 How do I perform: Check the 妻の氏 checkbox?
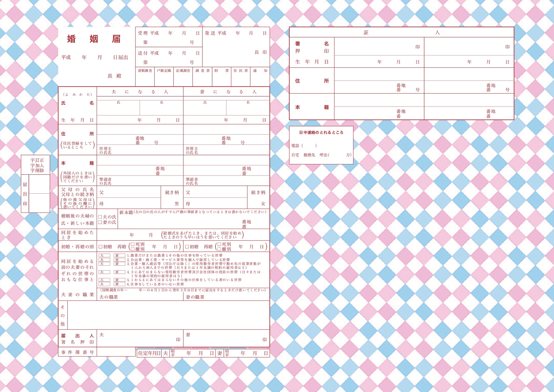[x=100, y=222]
